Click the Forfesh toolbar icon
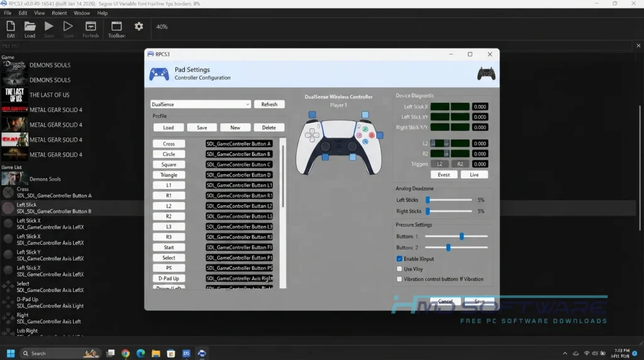Viewport: 644px width, 360px height. tap(91, 26)
